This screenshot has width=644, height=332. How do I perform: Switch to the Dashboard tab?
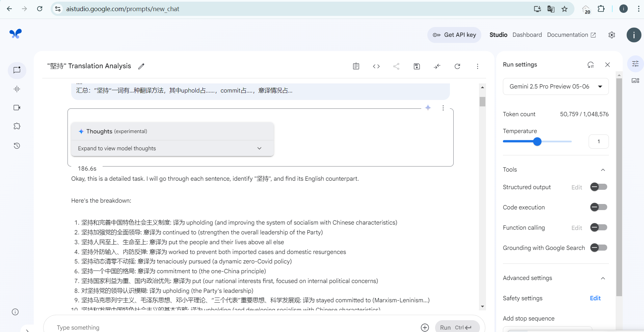[x=527, y=35]
